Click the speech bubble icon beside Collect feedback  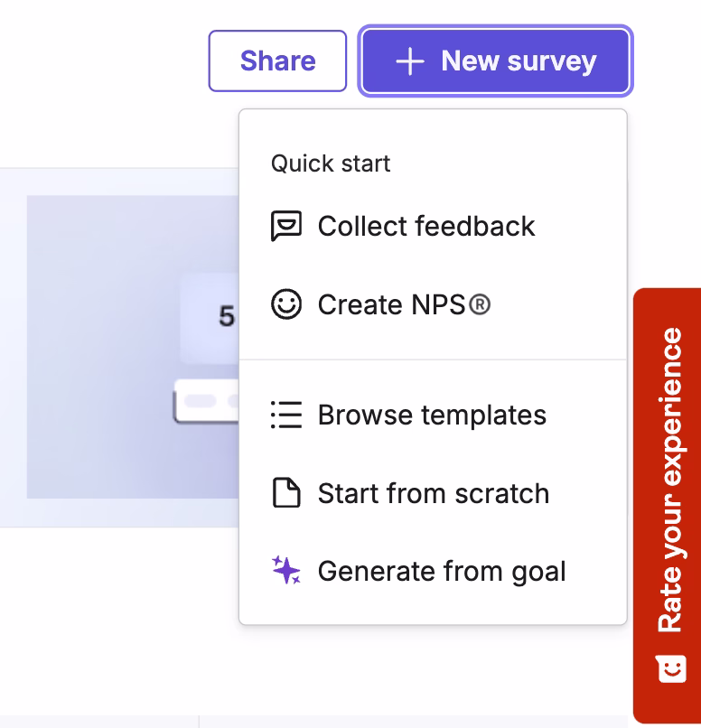[x=285, y=226]
